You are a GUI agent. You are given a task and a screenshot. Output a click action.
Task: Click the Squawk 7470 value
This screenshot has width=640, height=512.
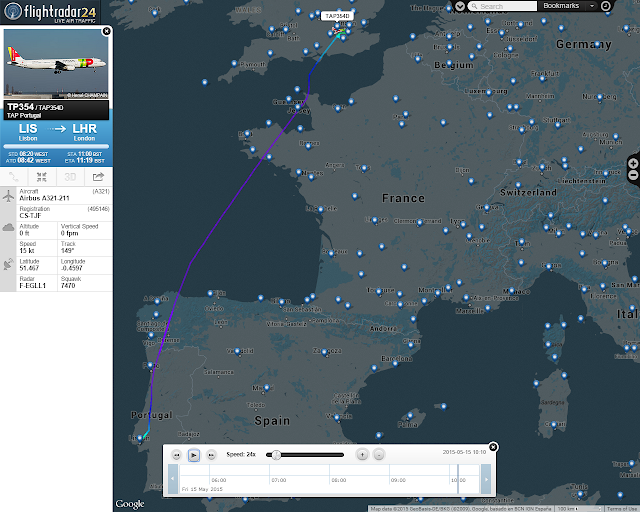(68, 285)
